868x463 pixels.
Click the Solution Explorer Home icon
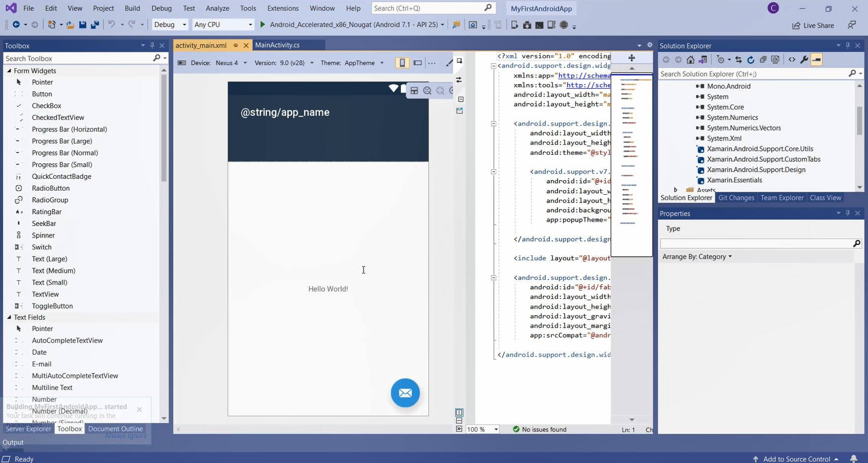(x=690, y=60)
